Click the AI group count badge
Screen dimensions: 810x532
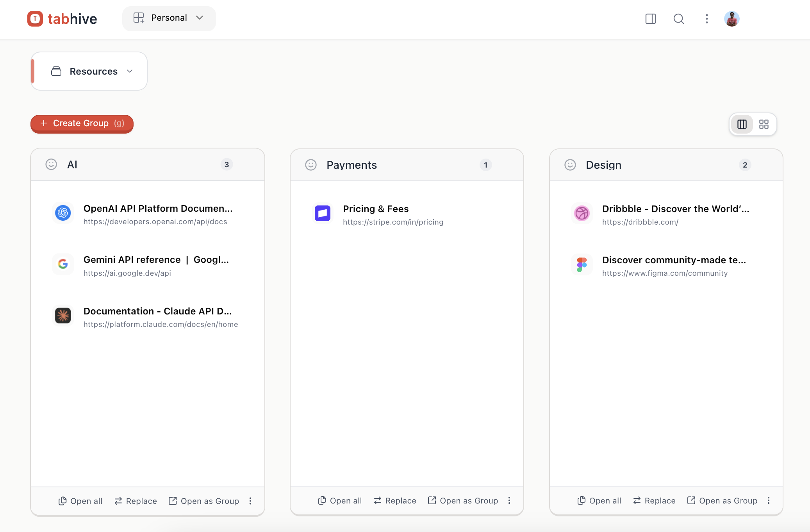point(227,164)
